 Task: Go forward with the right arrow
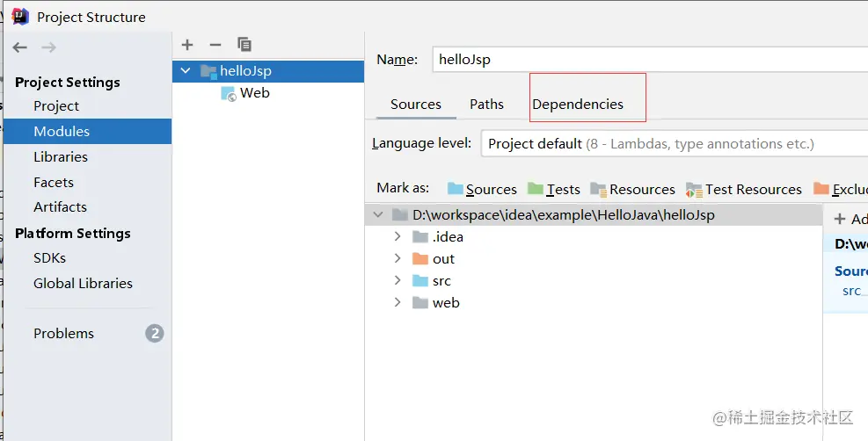pyautogui.click(x=48, y=47)
